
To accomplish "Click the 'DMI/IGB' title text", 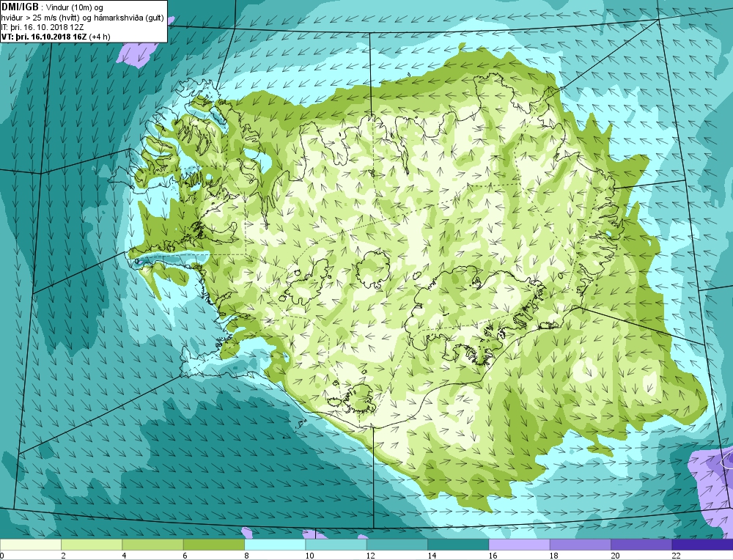I will [x=20, y=7].
